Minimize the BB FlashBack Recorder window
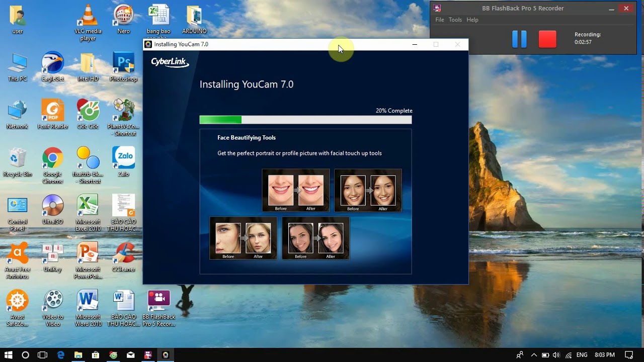This screenshot has height=362, width=644. (x=611, y=9)
